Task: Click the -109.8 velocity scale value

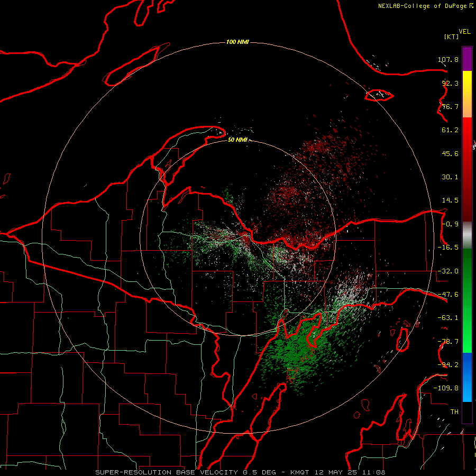Action: [x=446, y=388]
